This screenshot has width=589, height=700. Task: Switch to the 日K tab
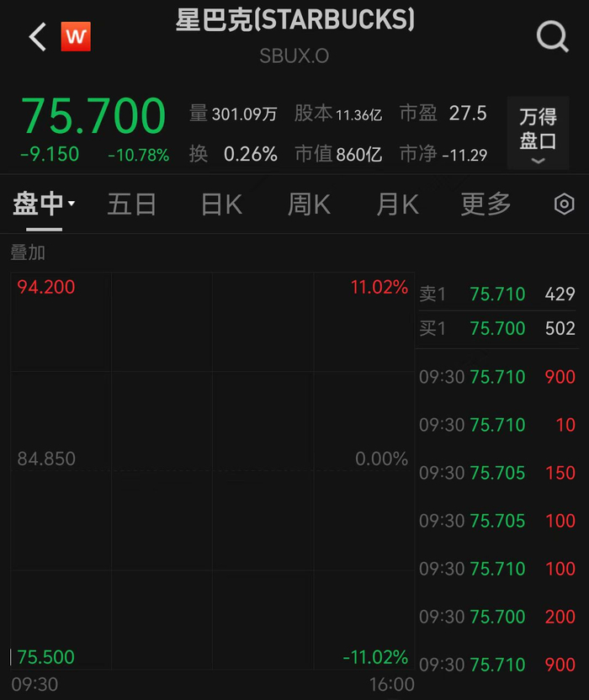point(221,204)
